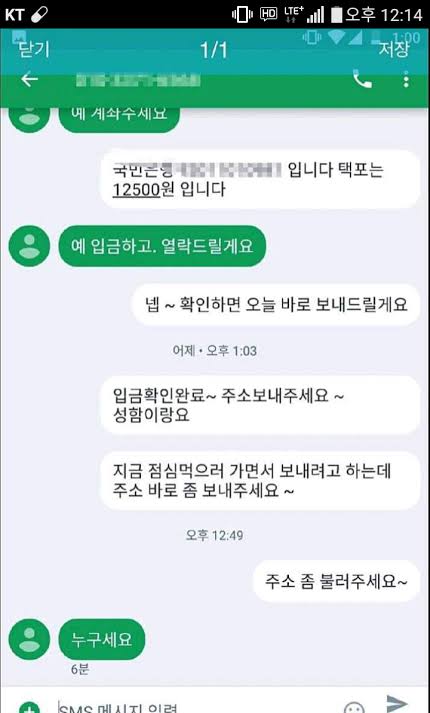Viewport: 430px width, 713px height.
Task: Open the three-dot overflow menu
Action: point(406,79)
